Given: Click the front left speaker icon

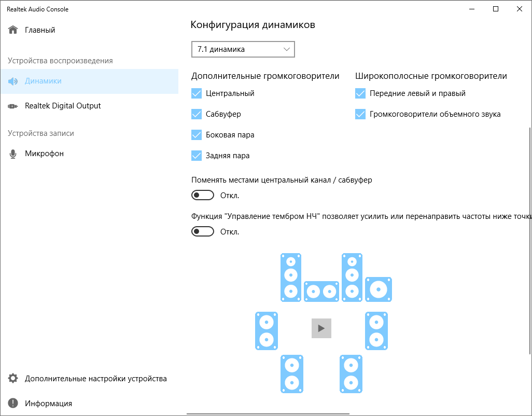Looking at the screenshot, I should coord(291,277).
